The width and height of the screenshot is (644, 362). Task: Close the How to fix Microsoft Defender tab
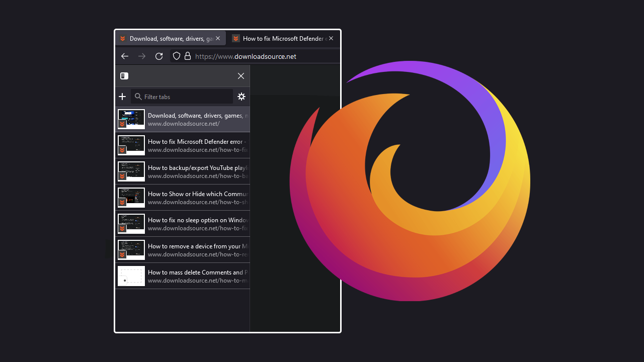click(x=331, y=38)
